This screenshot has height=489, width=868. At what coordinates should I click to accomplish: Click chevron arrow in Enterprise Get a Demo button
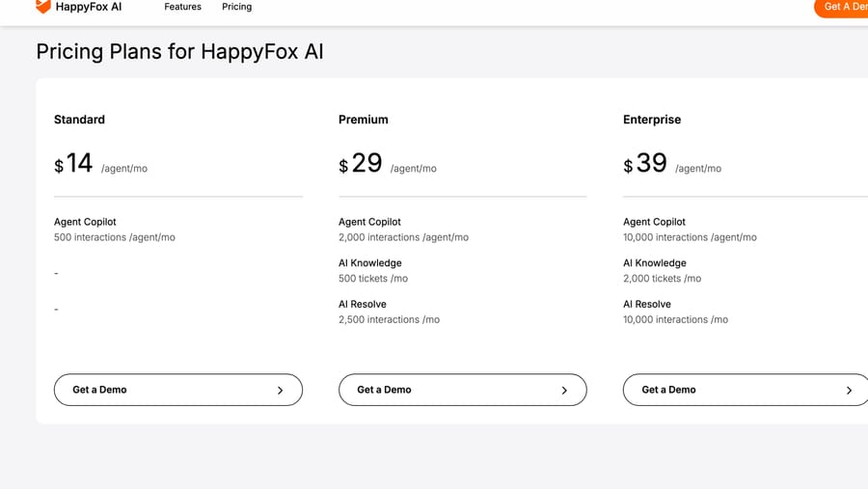click(849, 391)
